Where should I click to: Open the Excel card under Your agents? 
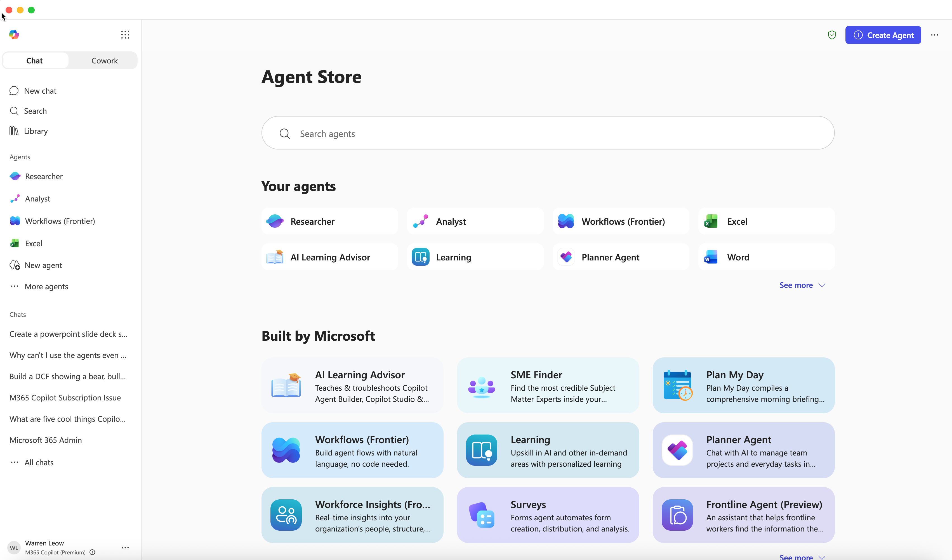tap(766, 221)
